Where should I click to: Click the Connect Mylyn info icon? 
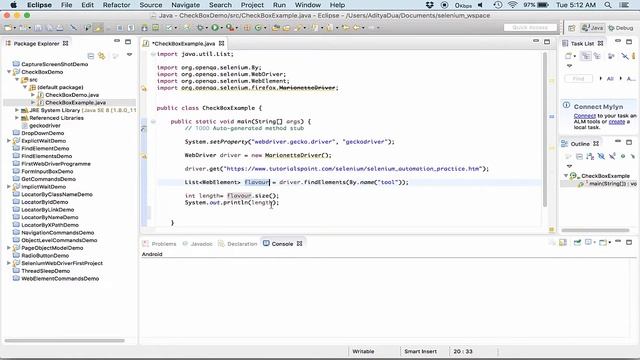(567, 105)
